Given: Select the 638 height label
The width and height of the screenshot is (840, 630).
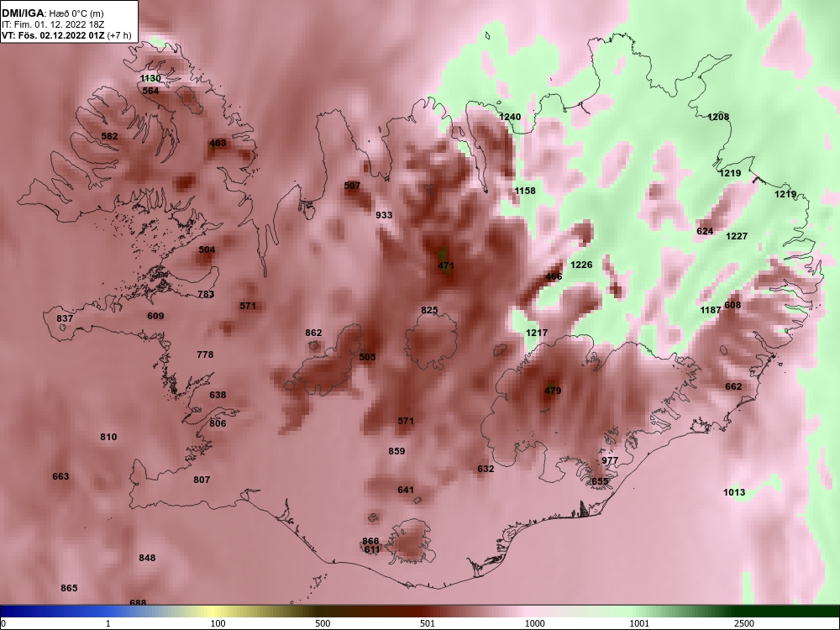Looking at the screenshot, I should point(218,396).
